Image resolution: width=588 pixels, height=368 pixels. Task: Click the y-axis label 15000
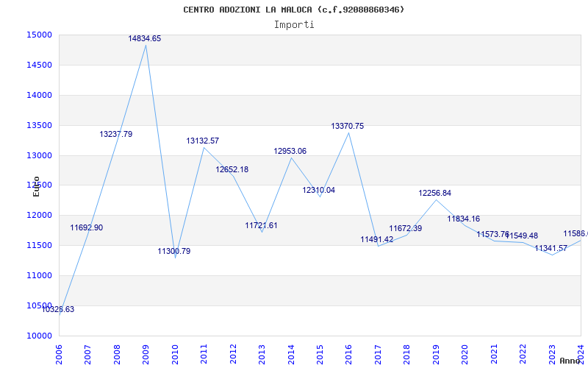coord(39,35)
